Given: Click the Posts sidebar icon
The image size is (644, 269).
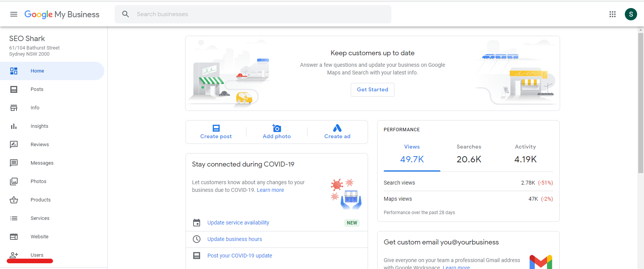Looking at the screenshot, I should [14, 89].
